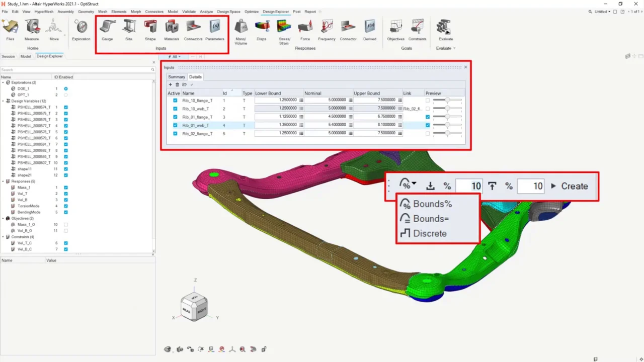644x362 pixels.
Task: Toggle enabled checkbox for Vel_T_C constraint
Action: [x=66, y=243]
